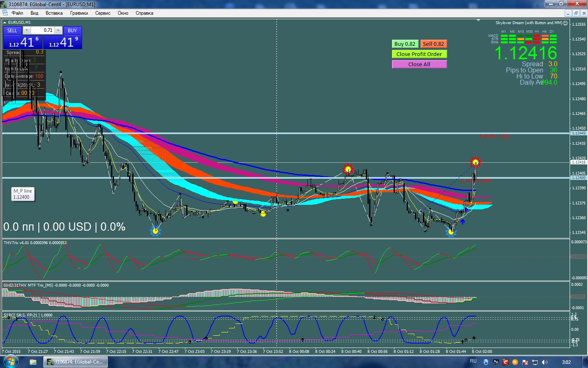Open the Вставка menu

[x=54, y=13]
